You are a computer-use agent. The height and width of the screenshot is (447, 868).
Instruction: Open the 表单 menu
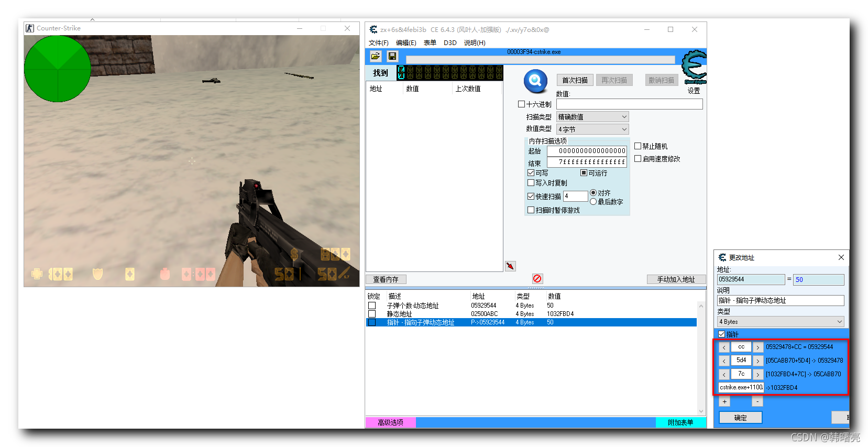click(x=430, y=43)
